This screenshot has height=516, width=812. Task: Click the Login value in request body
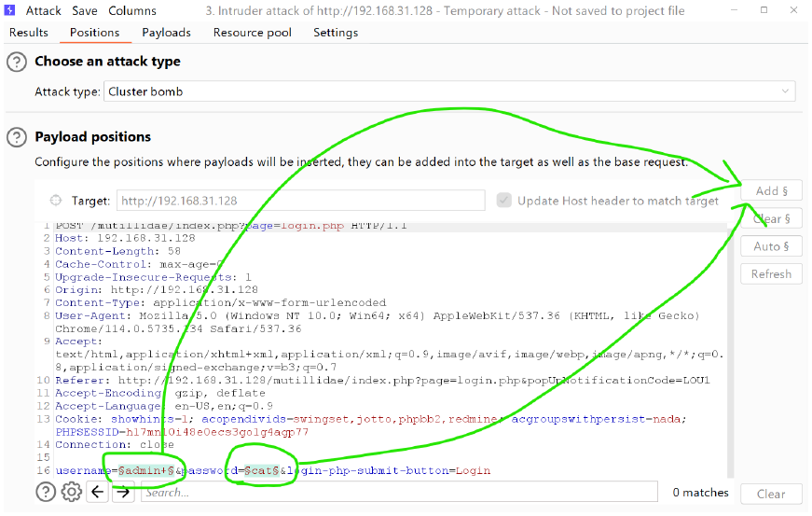473,470
